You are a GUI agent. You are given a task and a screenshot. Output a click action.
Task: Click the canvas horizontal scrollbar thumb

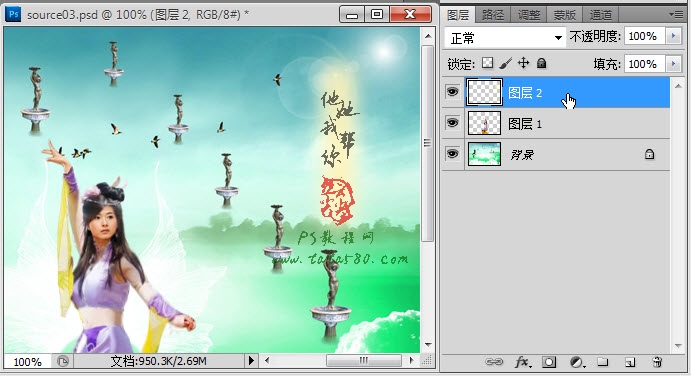(x=364, y=360)
